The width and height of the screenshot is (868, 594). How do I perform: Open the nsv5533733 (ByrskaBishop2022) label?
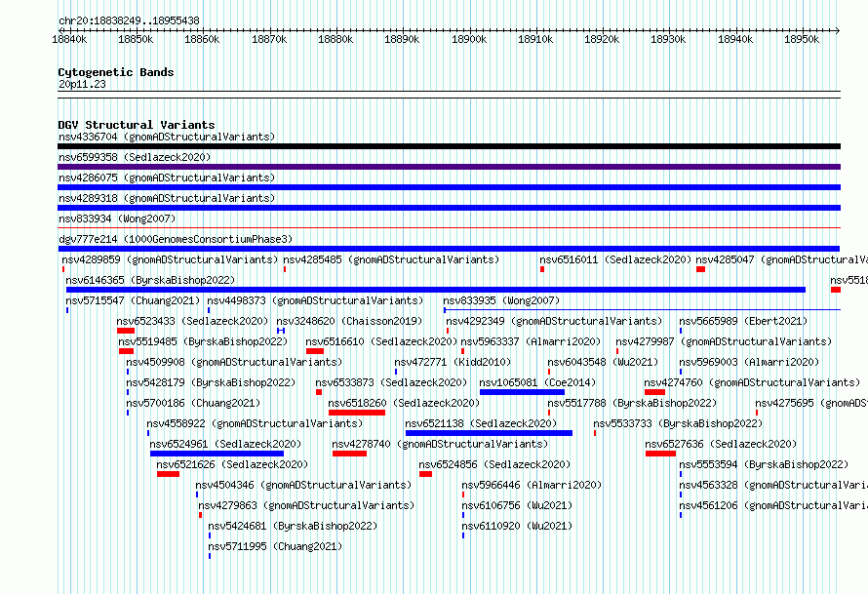[678, 423]
